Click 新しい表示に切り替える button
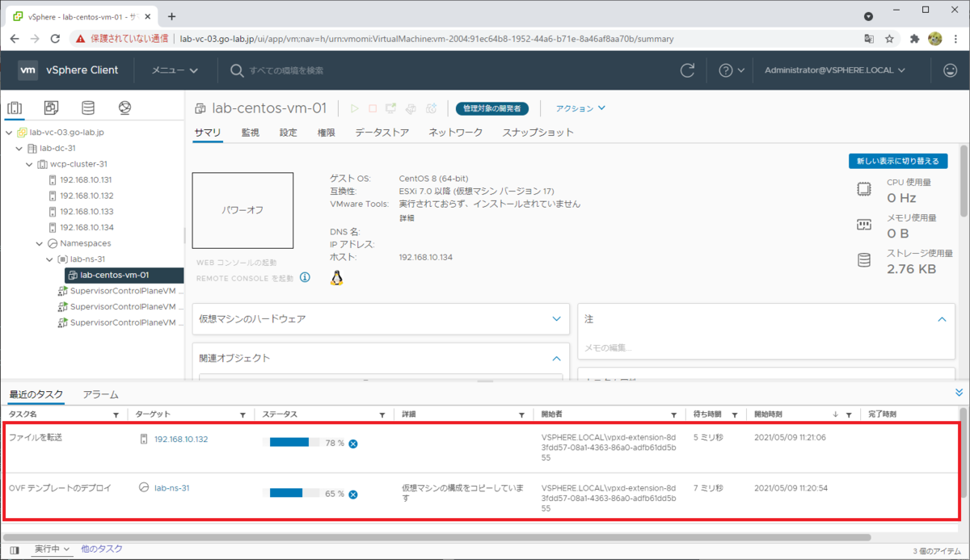 tap(897, 161)
